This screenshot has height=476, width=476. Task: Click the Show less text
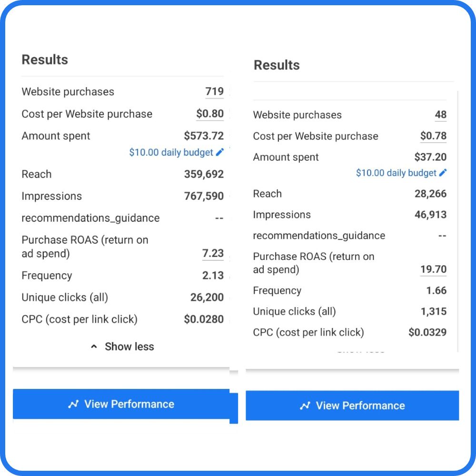129,347
